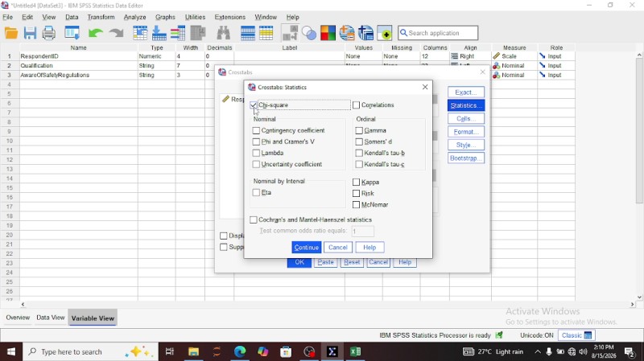The height and width of the screenshot is (361, 644).
Task: Check the Uncertainty coefficient box
Action: click(x=256, y=164)
